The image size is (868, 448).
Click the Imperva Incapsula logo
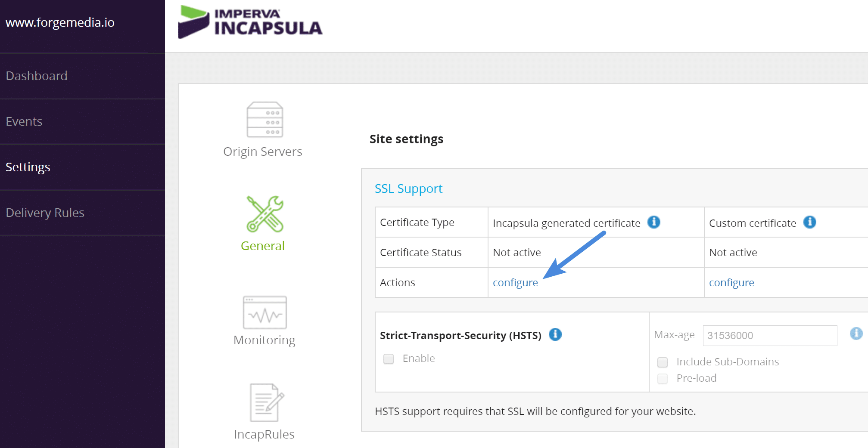coord(250,22)
